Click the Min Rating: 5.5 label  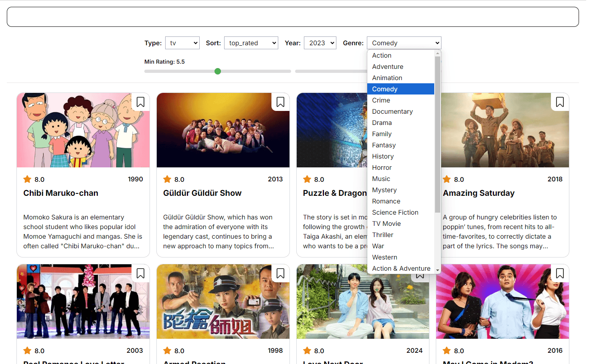pyautogui.click(x=164, y=62)
